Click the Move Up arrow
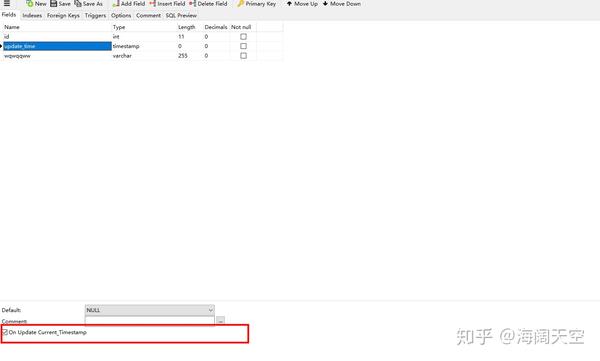600x361 pixels. 289,3
